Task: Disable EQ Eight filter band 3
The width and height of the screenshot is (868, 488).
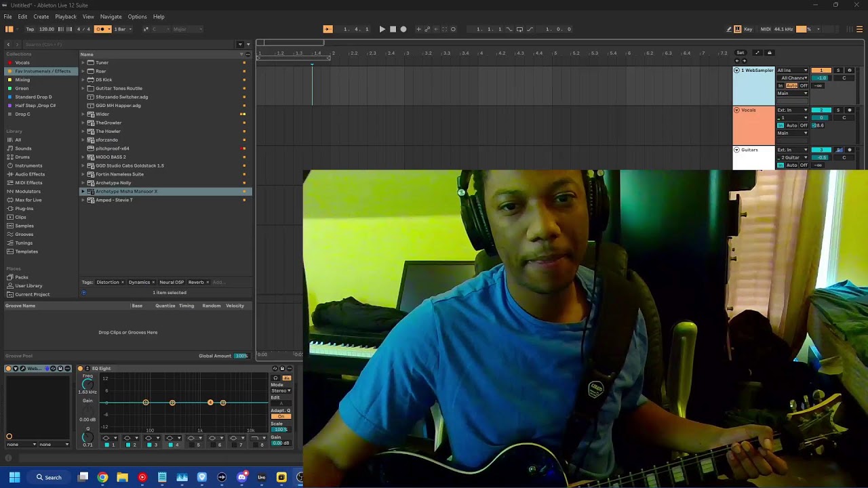Action: click(149, 445)
